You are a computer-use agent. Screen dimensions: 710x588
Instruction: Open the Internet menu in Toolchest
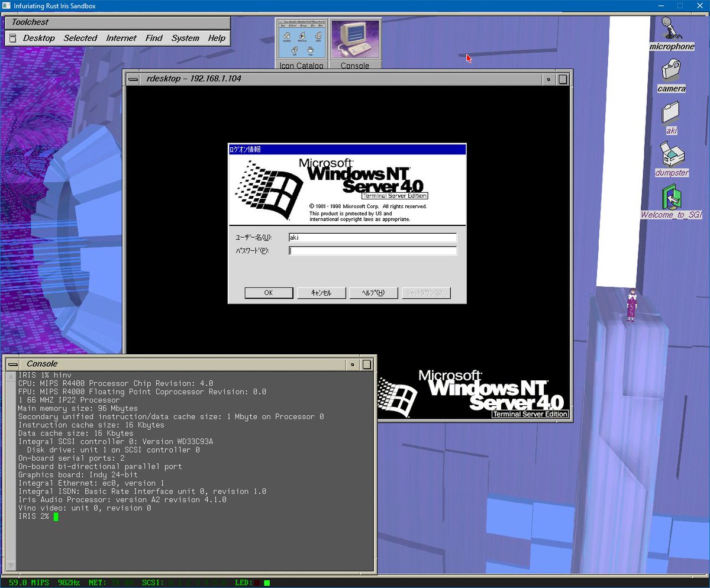(121, 38)
